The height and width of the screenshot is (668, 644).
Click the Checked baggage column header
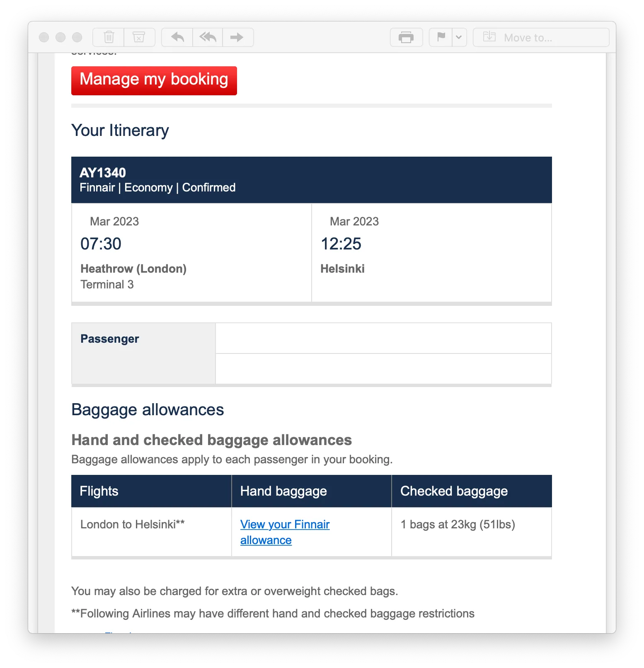(x=471, y=491)
